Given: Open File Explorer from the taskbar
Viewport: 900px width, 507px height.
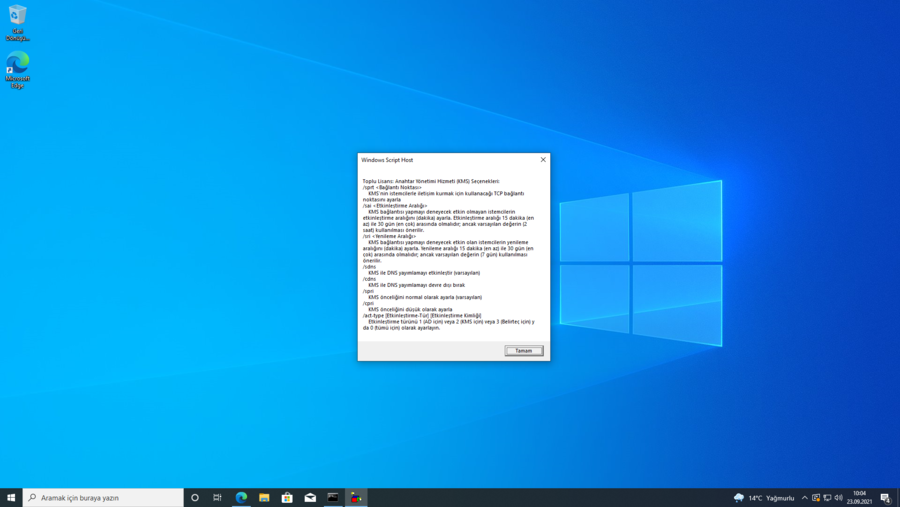Looking at the screenshot, I should point(264,497).
